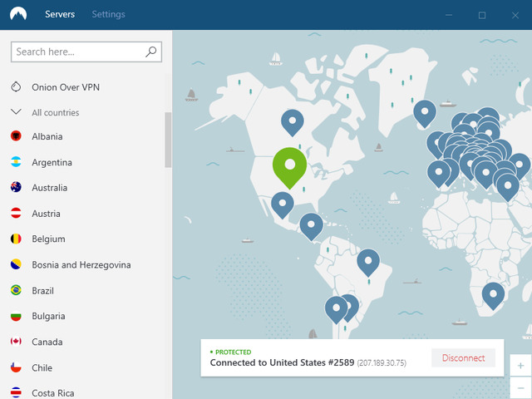
Task: Focus the 'Search here...' input field
Action: click(86, 52)
